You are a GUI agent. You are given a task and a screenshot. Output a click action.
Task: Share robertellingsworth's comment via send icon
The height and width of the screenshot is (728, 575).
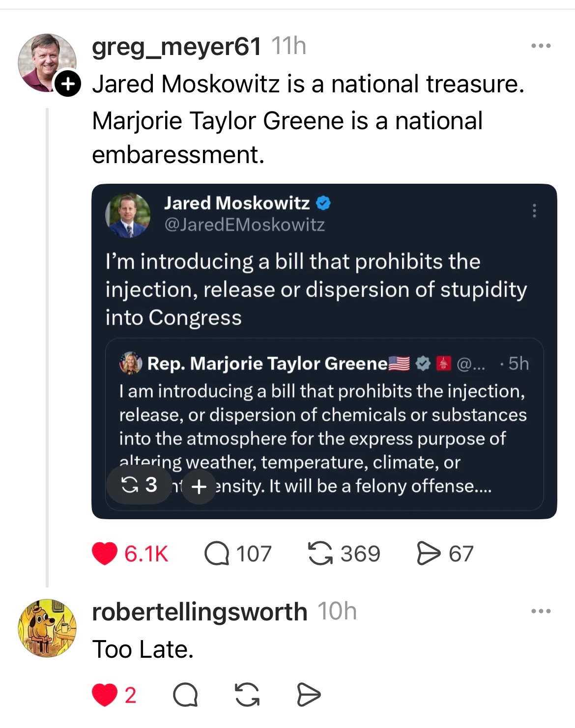[x=309, y=695]
